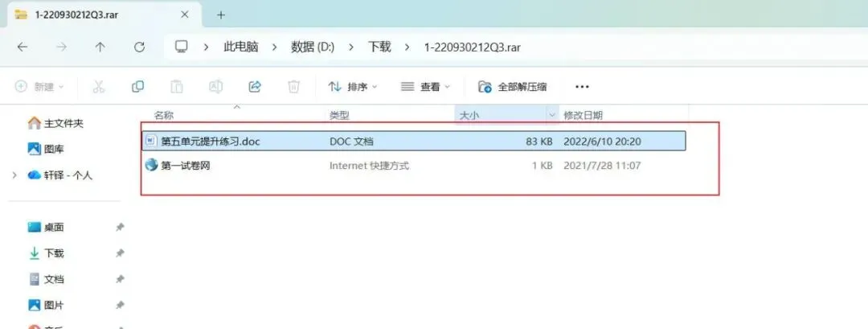Open the 排序 (Sort) dropdown
This screenshot has height=329, width=868.
(x=353, y=86)
